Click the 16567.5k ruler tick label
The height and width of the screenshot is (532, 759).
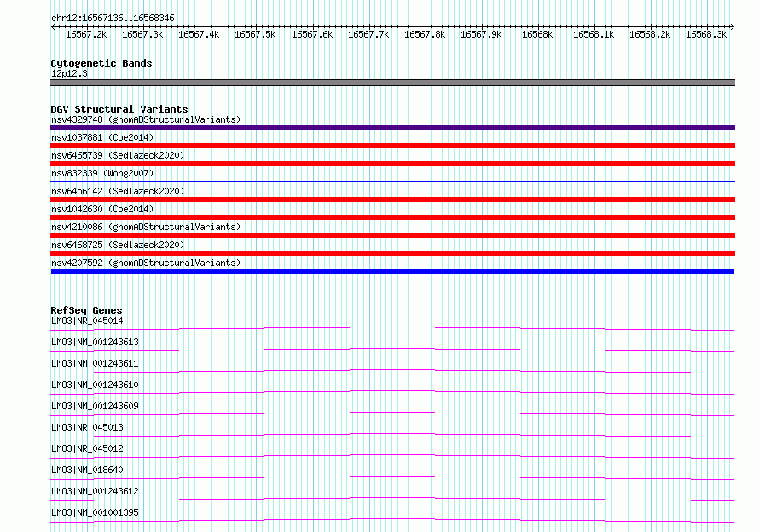[255, 34]
